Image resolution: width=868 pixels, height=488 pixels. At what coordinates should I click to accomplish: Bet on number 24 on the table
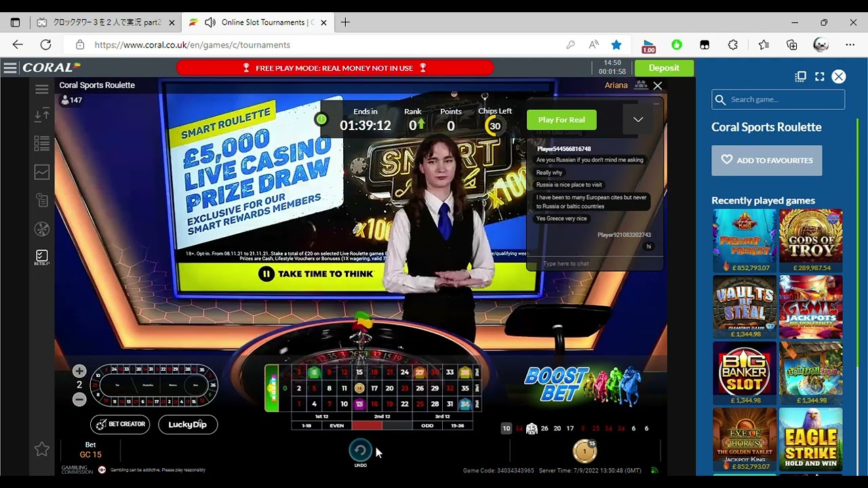(x=405, y=372)
